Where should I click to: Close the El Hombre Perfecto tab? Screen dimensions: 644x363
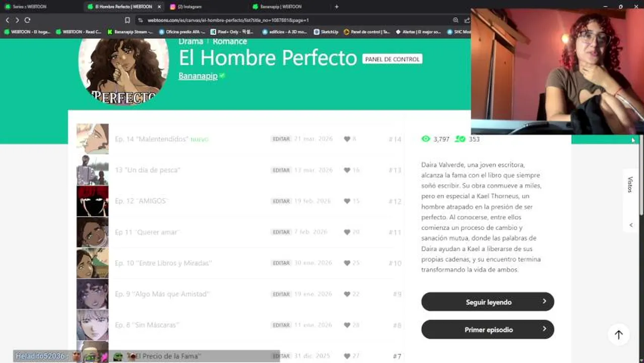pos(159,7)
